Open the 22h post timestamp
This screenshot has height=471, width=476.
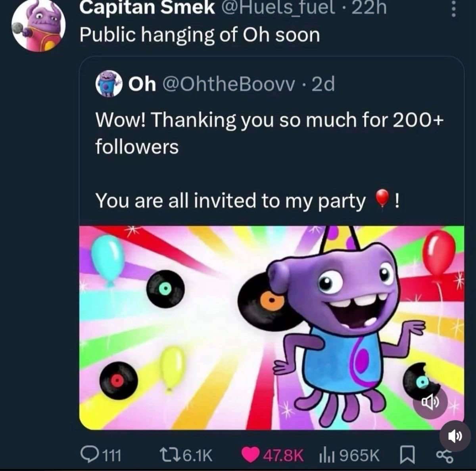(x=369, y=8)
